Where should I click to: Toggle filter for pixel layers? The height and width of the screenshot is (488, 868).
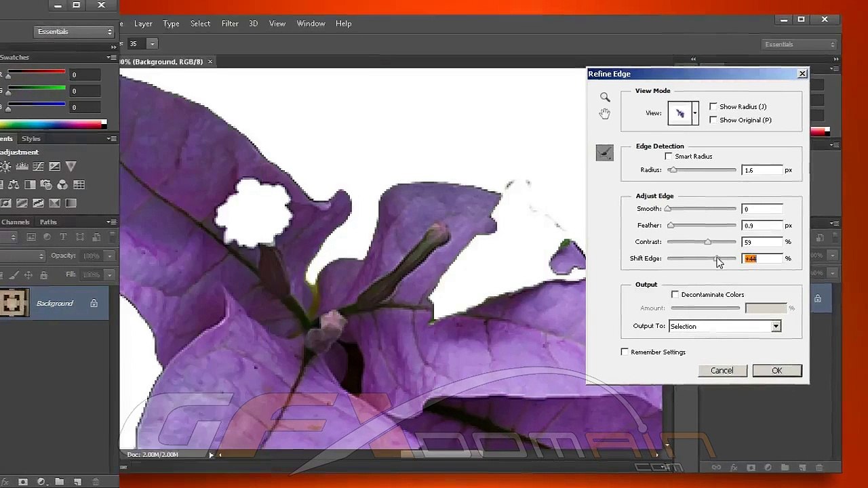click(x=31, y=237)
